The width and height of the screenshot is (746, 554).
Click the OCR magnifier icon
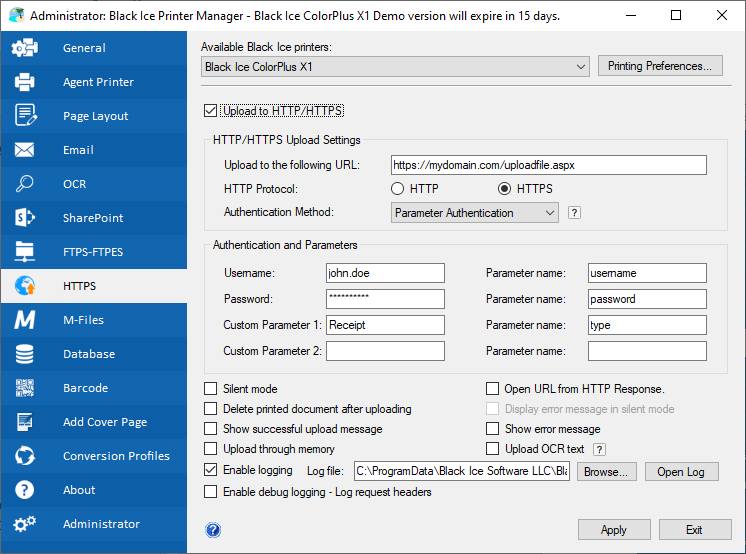24,184
